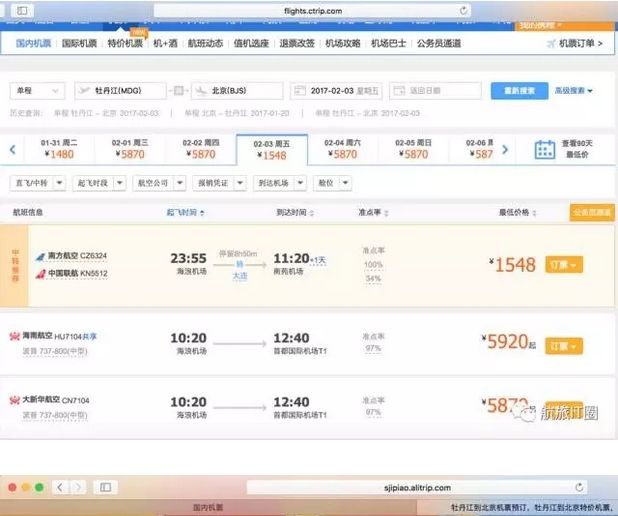Open the 舱位 filter dropdown
The width and height of the screenshot is (618, 516).
pyautogui.click(x=332, y=183)
